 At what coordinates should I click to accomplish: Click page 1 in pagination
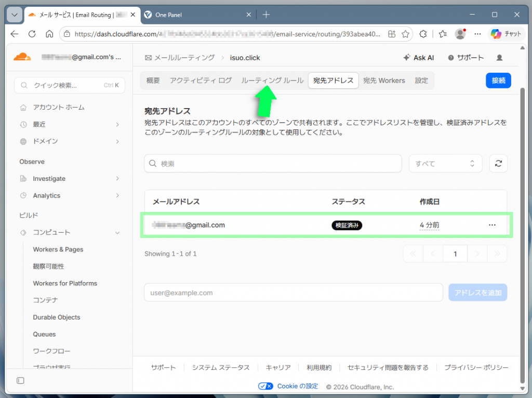point(455,254)
